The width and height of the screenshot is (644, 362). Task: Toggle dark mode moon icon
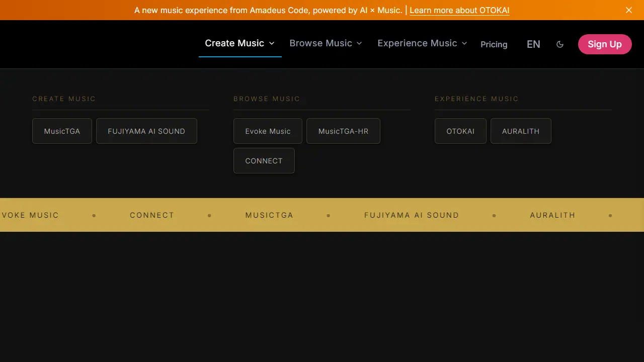click(x=560, y=44)
